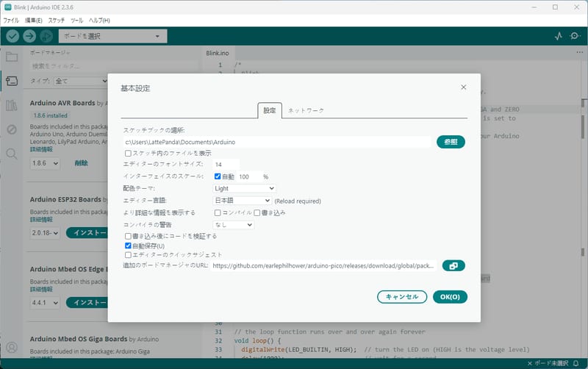This screenshot has width=588, height=369.
Task: Open the Serial Plotter icon
Action: pos(557,36)
